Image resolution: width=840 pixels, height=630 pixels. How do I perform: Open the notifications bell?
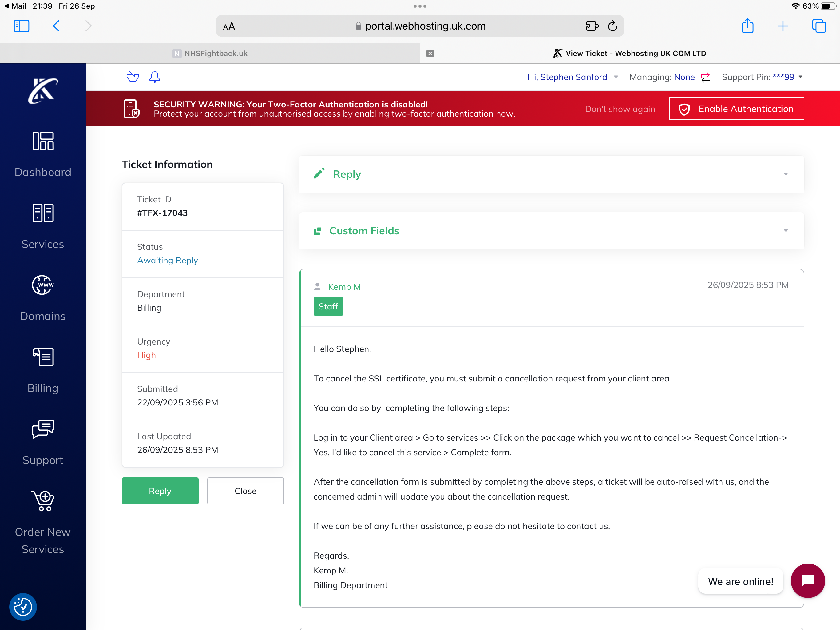tap(155, 77)
